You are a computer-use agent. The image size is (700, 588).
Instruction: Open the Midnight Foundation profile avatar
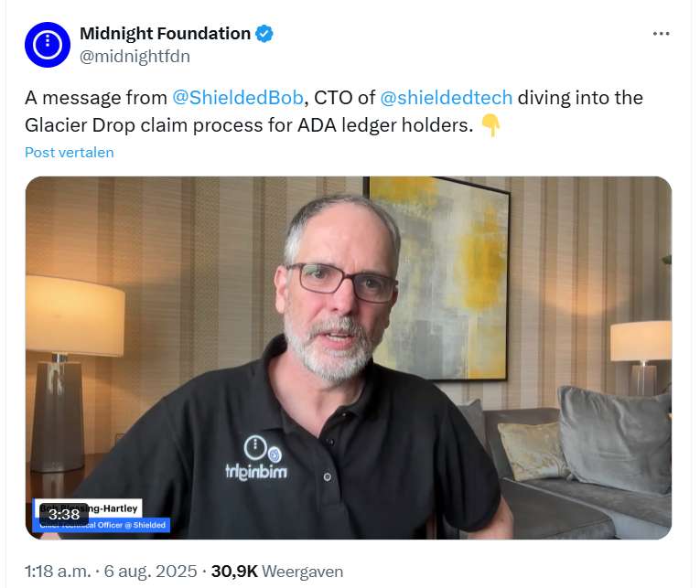point(48,45)
